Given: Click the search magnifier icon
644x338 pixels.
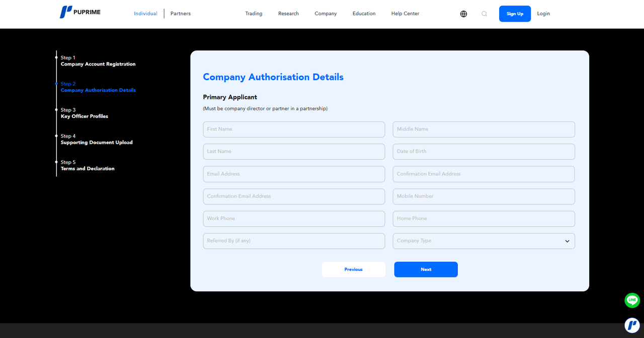Looking at the screenshot, I should [484, 14].
